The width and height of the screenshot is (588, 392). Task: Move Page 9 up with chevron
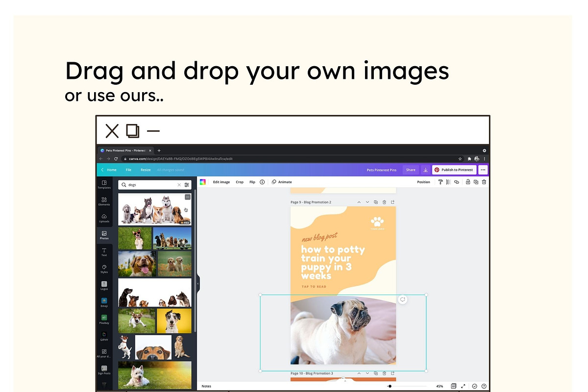tap(359, 202)
